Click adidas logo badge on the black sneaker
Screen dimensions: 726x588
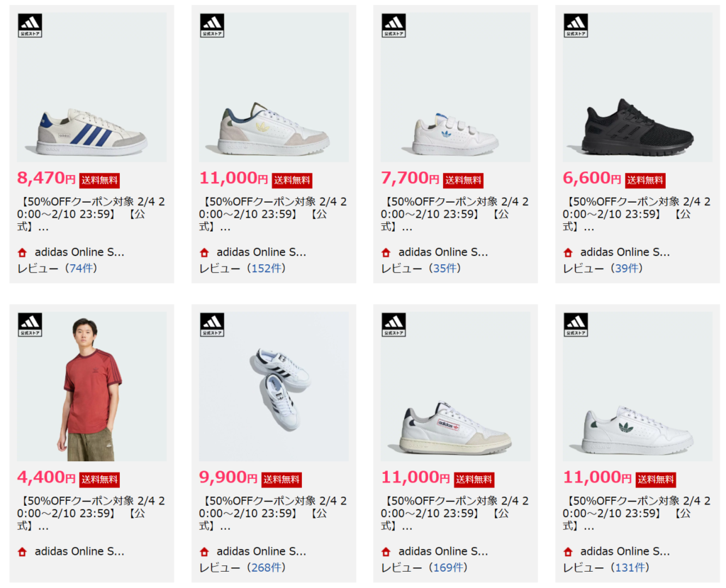[x=576, y=26]
